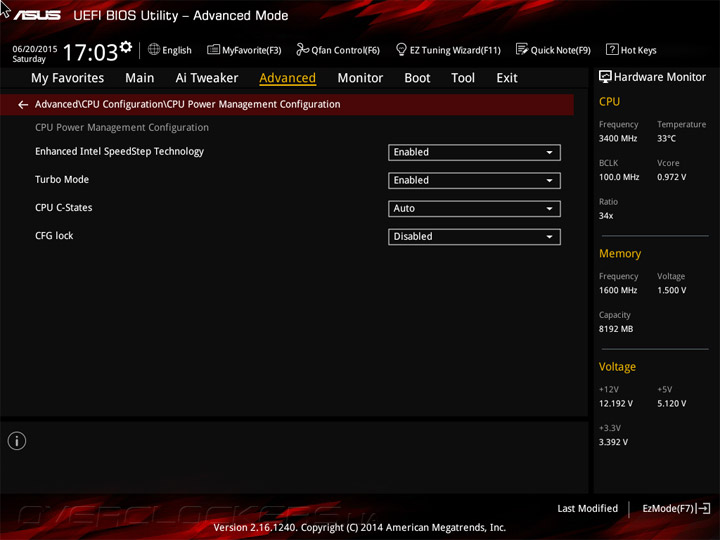Click CPU temperature value 33°C
This screenshot has height=540, width=720.
tap(666, 138)
